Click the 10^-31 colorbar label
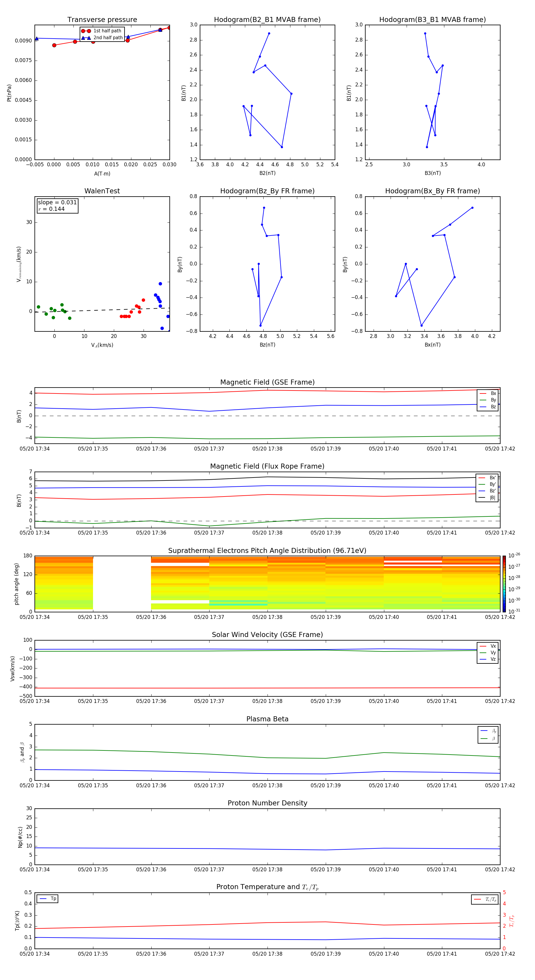The image size is (535, 980). click(514, 611)
